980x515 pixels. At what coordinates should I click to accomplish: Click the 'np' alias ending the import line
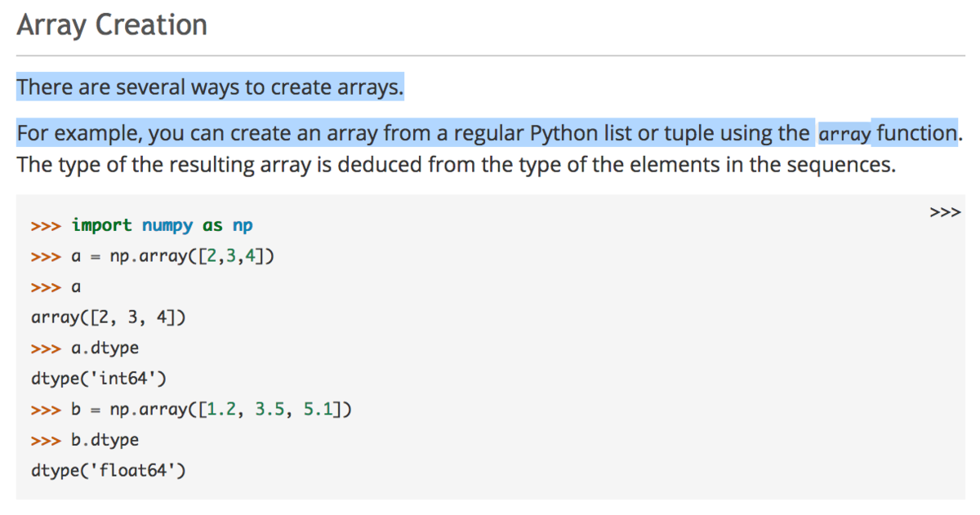tap(243, 225)
